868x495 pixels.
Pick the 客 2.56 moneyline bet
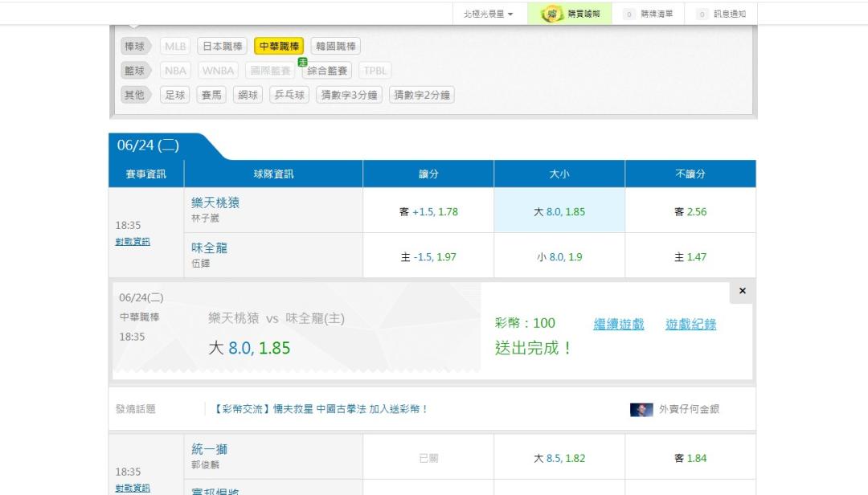point(690,211)
